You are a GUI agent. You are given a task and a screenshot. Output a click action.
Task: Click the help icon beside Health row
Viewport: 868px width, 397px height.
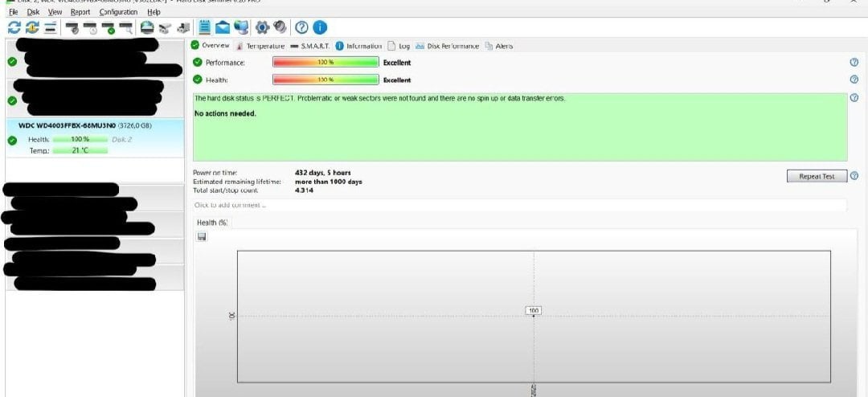click(854, 80)
